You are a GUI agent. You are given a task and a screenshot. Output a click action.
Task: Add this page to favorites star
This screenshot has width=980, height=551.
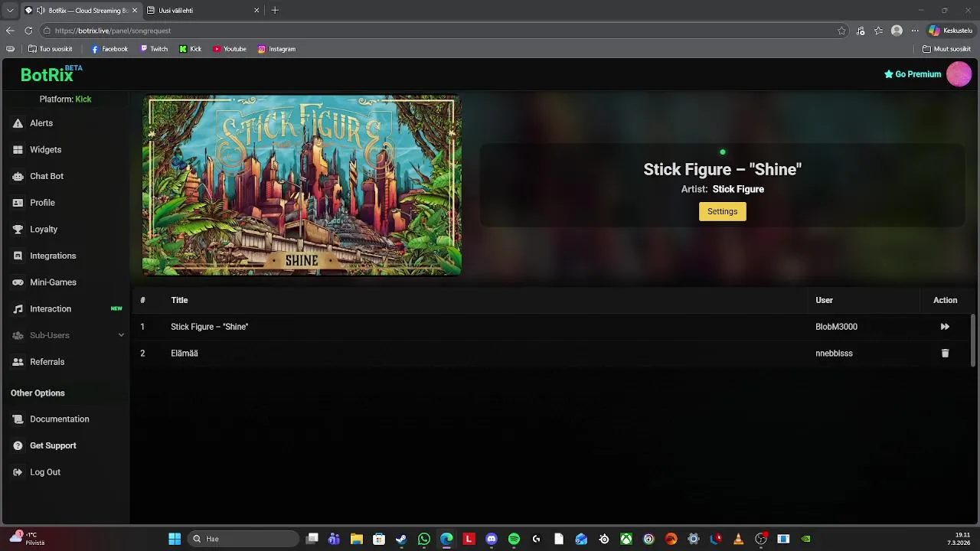[x=841, y=31]
